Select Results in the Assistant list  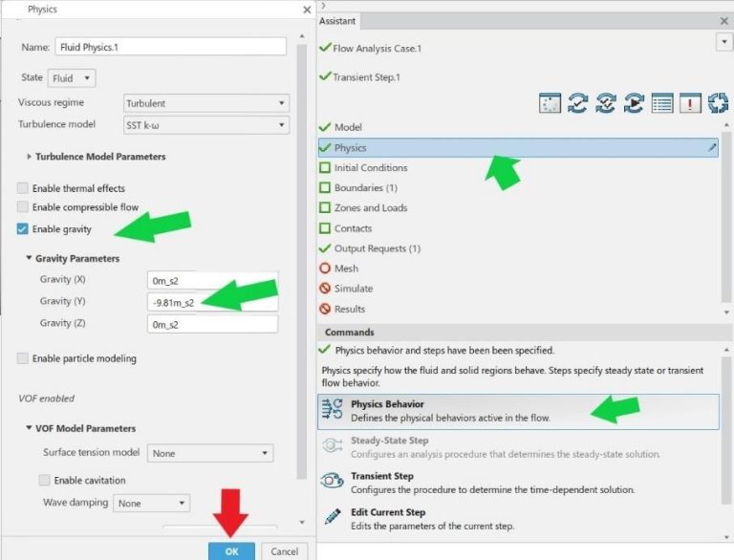(x=350, y=309)
